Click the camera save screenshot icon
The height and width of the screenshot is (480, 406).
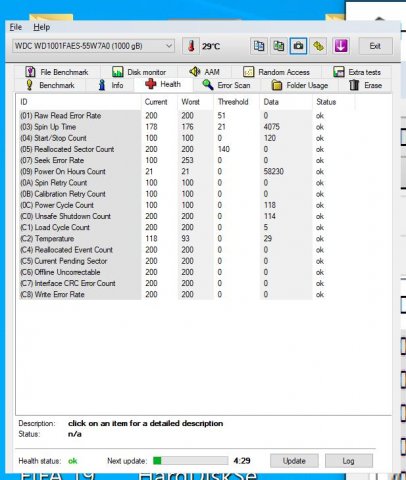coord(298,46)
